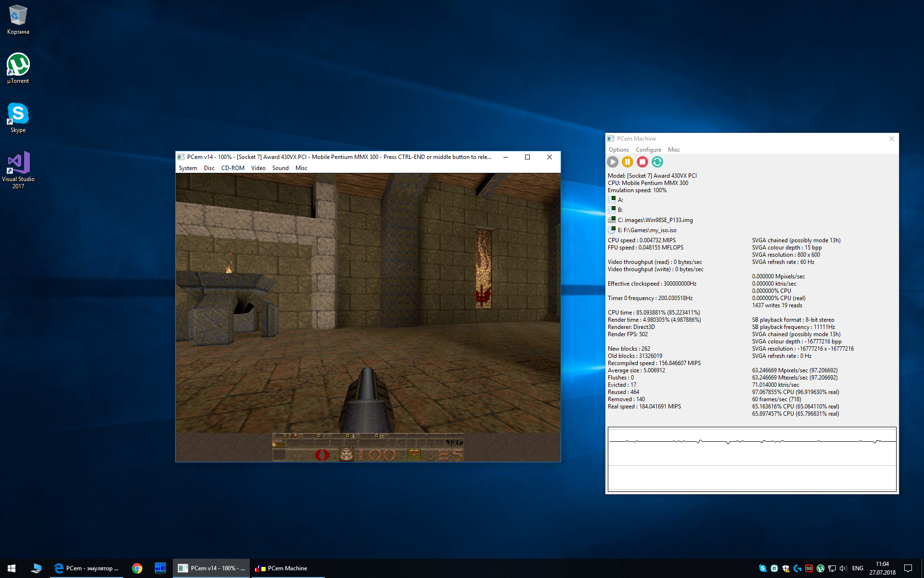The image size is (924, 578).
Task: Open Chrome from the taskbar
Action: pyautogui.click(x=137, y=568)
